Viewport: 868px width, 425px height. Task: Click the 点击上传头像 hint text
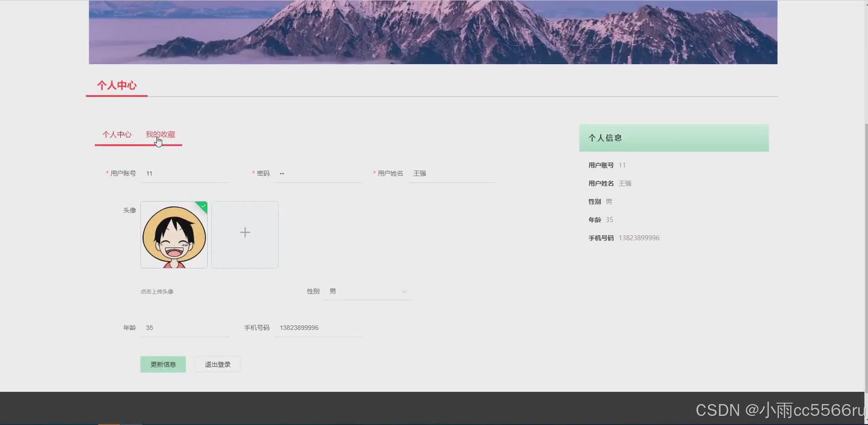(x=157, y=292)
